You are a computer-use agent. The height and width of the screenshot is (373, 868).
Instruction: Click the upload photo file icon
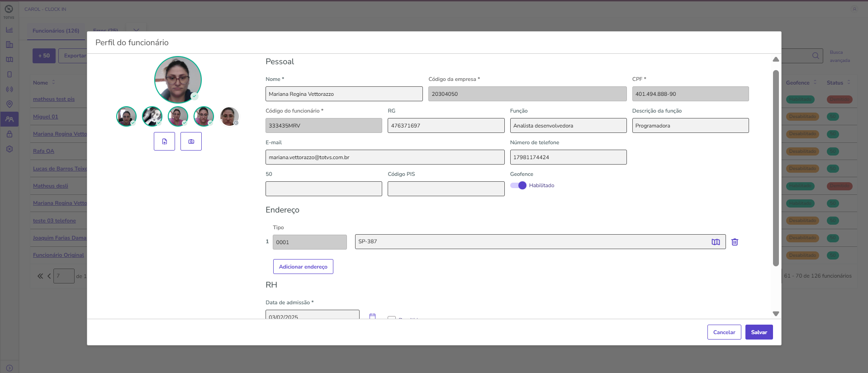point(164,142)
